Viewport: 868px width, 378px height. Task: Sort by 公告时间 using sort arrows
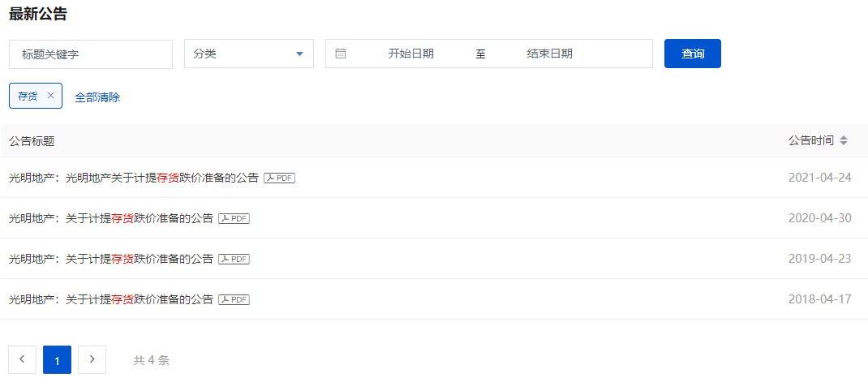(x=844, y=140)
